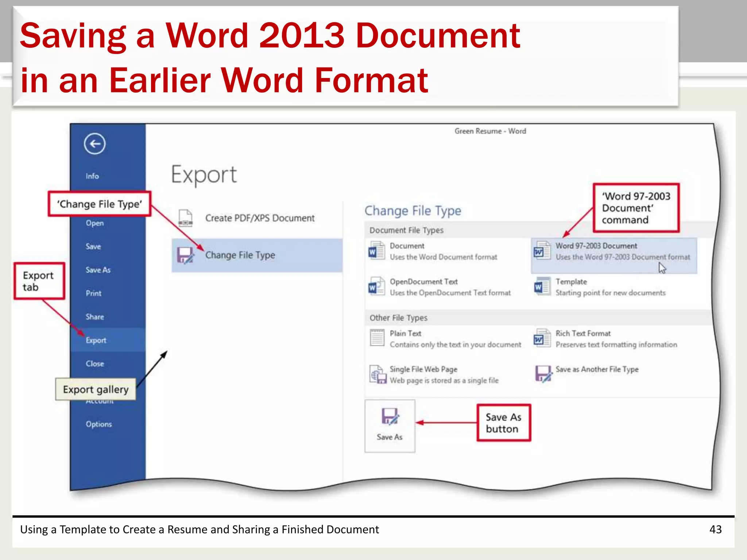747x560 pixels.
Task: Select Save As in the left sidebar
Action: (x=98, y=270)
